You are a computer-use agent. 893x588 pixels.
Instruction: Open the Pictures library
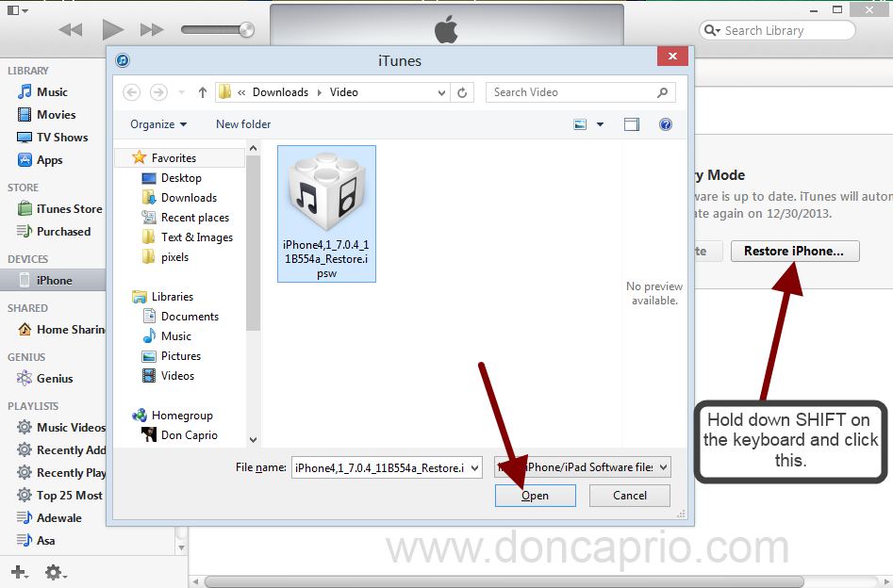coord(180,356)
